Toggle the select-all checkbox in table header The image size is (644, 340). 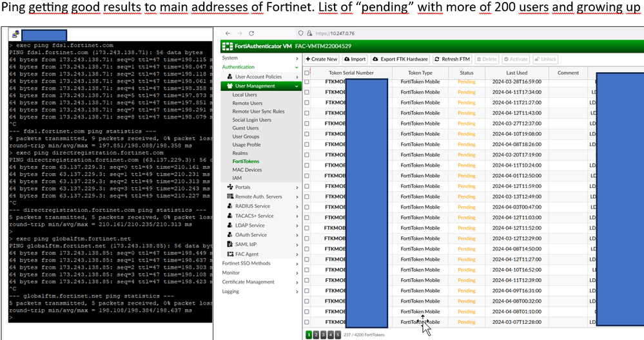coord(307,73)
